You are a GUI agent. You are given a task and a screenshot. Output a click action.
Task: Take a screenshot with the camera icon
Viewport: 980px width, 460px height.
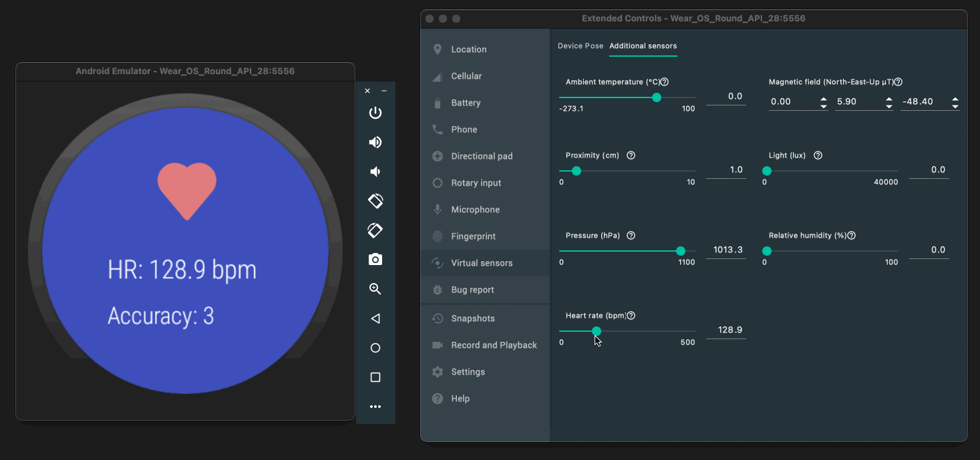tap(375, 260)
